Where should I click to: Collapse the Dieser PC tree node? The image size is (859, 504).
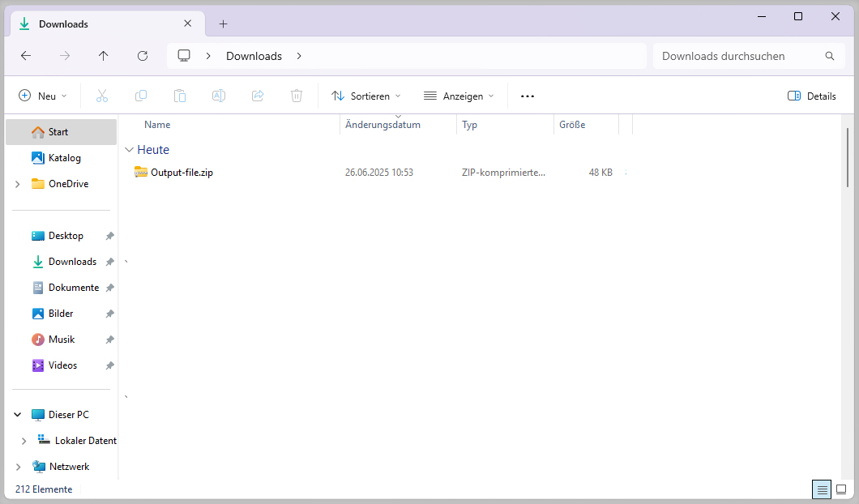[18, 415]
